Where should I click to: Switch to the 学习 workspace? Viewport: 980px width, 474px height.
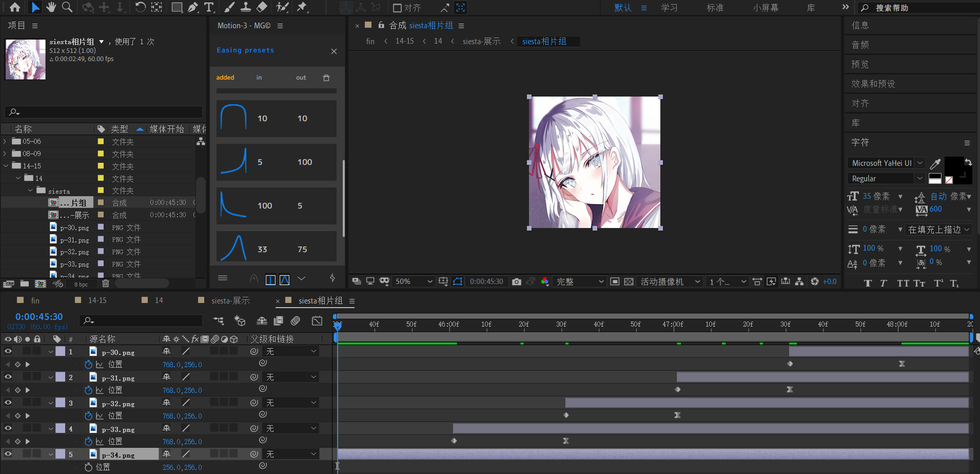[669, 8]
